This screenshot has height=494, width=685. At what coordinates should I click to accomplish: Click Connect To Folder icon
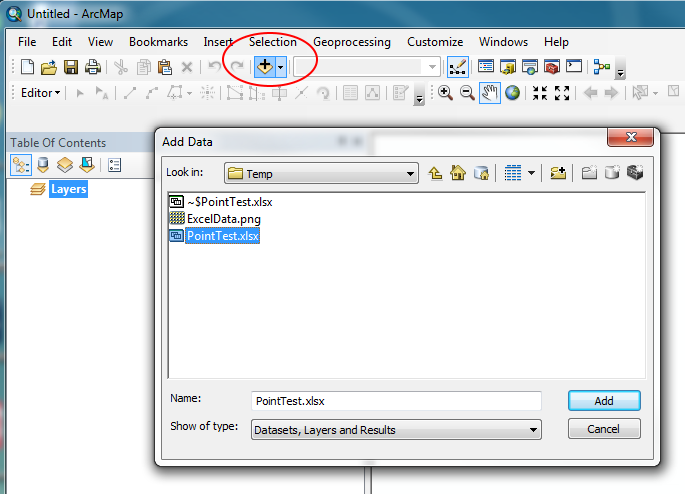[x=558, y=173]
